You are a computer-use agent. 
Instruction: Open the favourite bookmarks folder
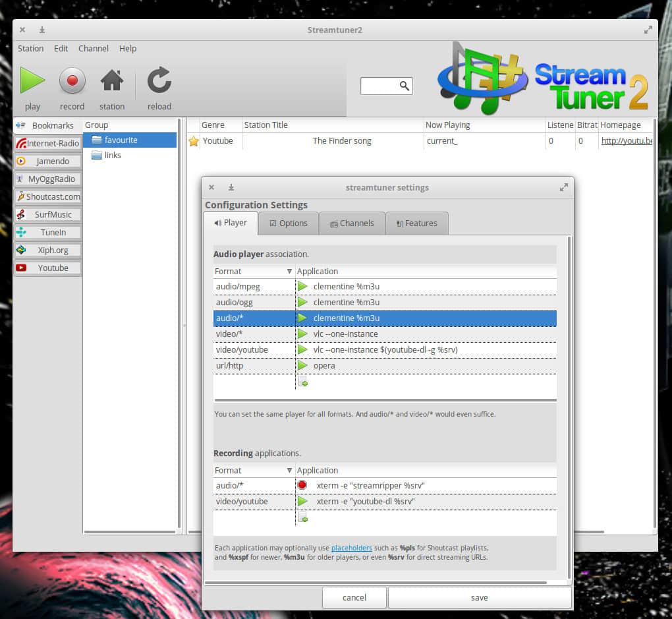click(121, 140)
